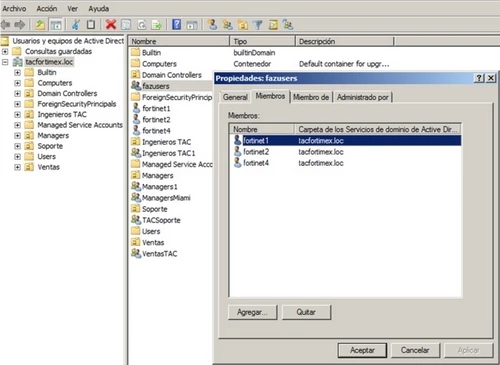500x365 pixels.
Task: Click the Quitar button
Action: (306, 312)
